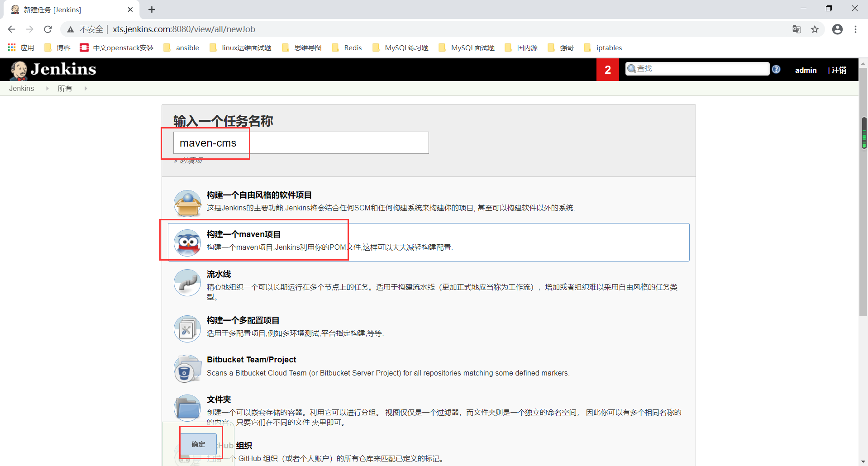
Task: Click the scrollbar down arrow
Action: click(x=863, y=461)
